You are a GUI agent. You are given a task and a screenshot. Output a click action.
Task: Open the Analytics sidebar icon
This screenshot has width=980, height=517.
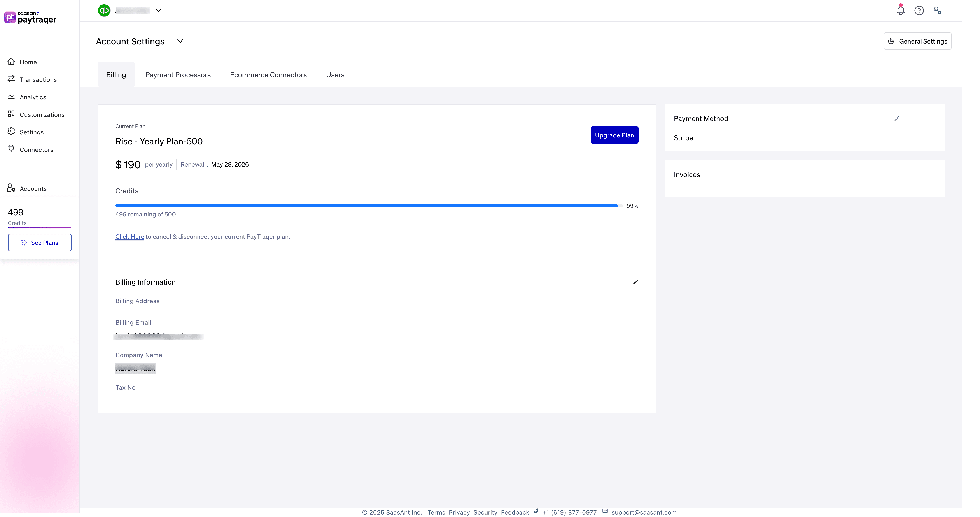[12, 97]
